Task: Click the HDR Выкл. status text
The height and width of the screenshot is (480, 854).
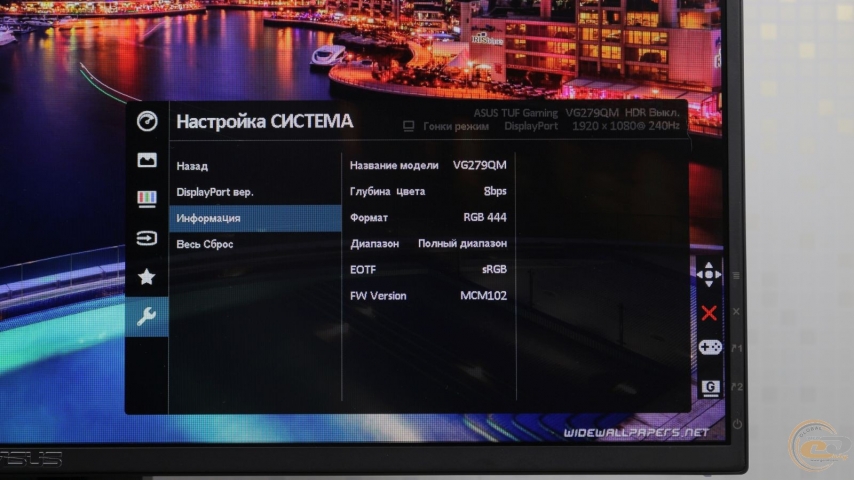Action: tap(652, 113)
